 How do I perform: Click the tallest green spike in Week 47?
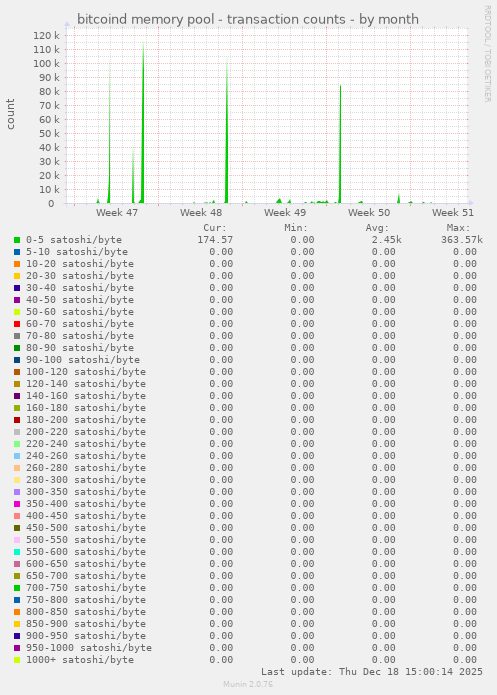[143, 123]
